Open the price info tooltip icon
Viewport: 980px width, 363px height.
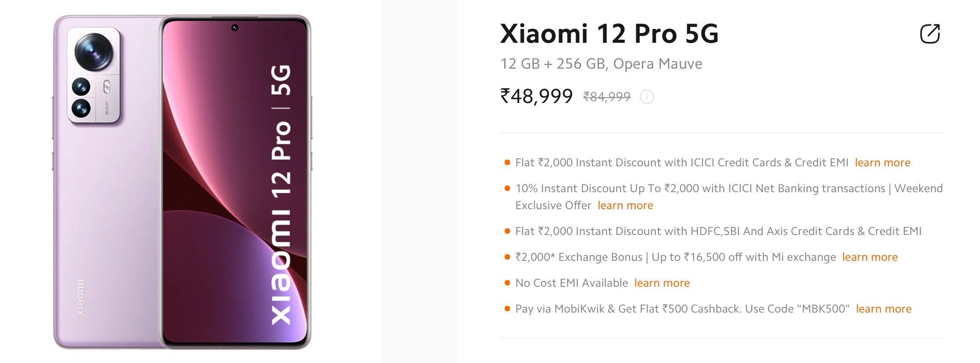pyautogui.click(x=646, y=97)
